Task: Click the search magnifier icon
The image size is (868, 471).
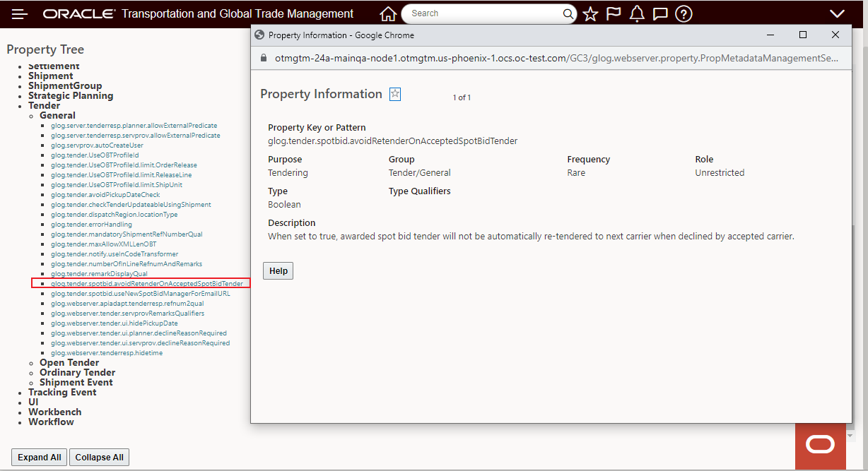Action: [x=568, y=13]
